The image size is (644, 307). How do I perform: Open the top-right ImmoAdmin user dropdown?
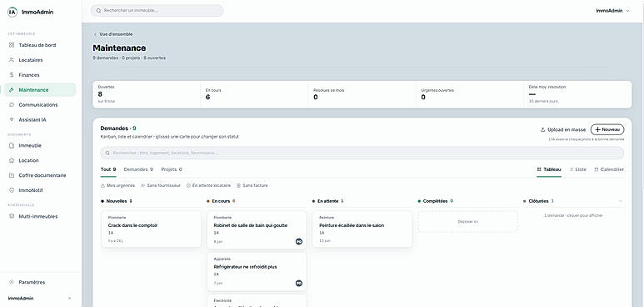click(612, 11)
